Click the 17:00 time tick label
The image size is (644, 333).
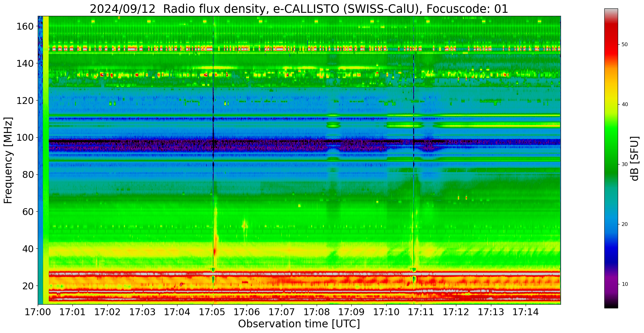pyautogui.click(x=38, y=312)
